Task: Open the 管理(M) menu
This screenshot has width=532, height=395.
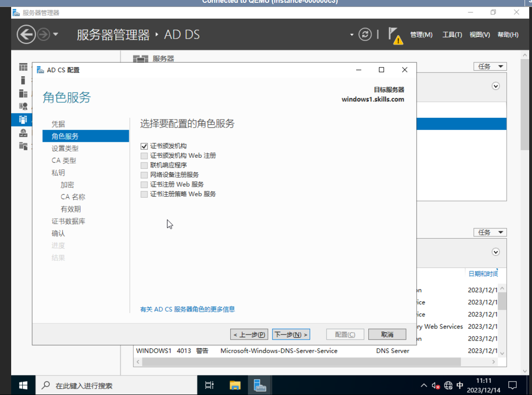Action: (x=421, y=35)
